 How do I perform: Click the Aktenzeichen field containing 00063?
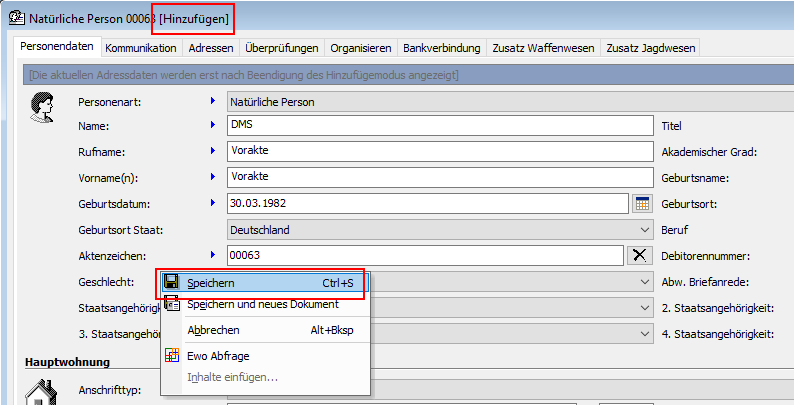click(x=425, y=255)
